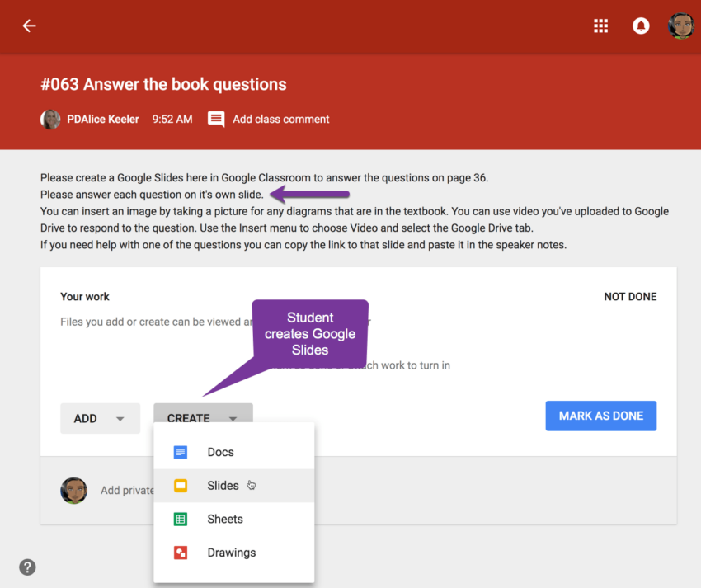The image size is (701, 588).
Task: Open the account avatar in the top bar
Action: click(681, 26)
